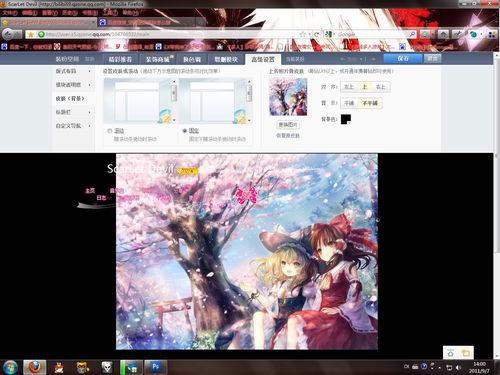Expand the 版式布局 sidebar item
This screenshot has width=500, height=375.
(x=73, y=71)
